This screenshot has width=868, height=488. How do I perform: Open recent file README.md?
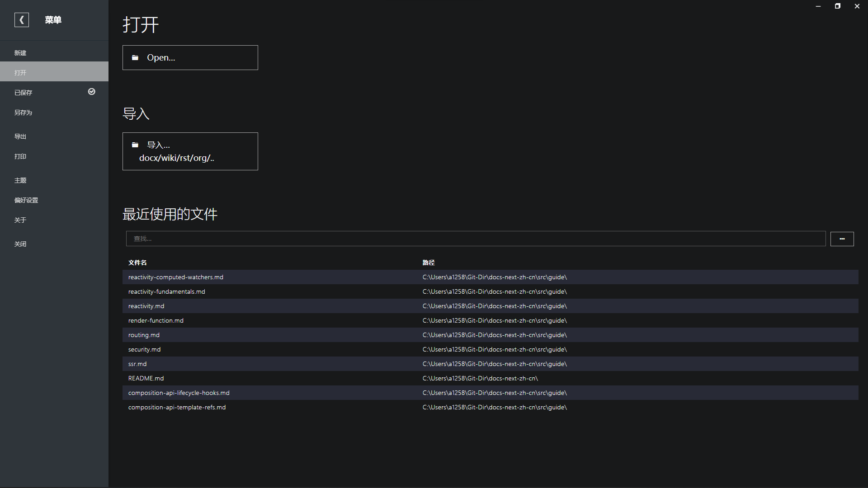[146, 378]
